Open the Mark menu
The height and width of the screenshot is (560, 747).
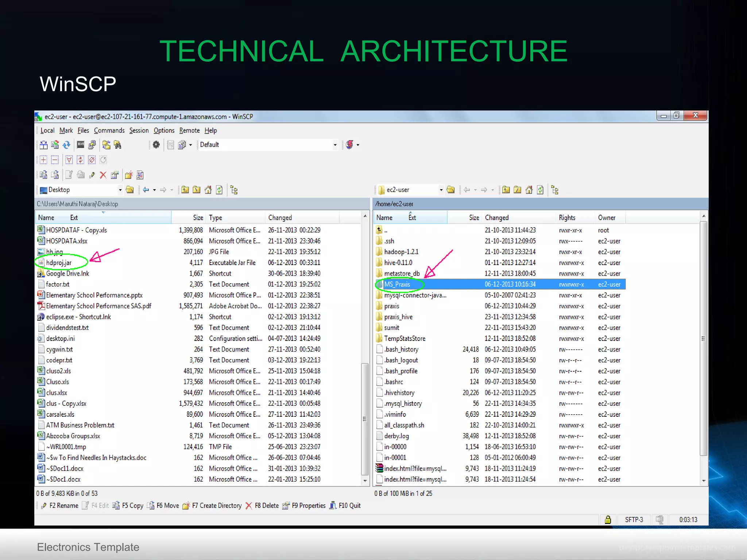tap(66, 131)
